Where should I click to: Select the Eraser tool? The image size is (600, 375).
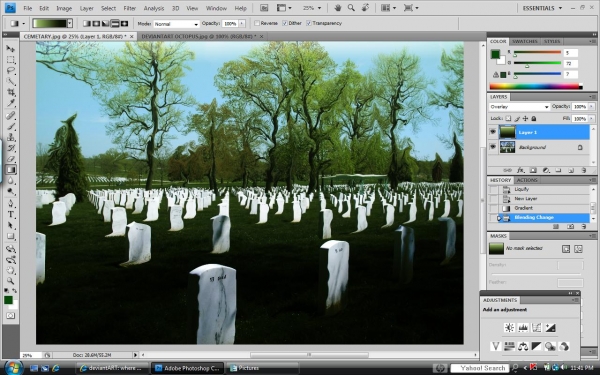11,159
